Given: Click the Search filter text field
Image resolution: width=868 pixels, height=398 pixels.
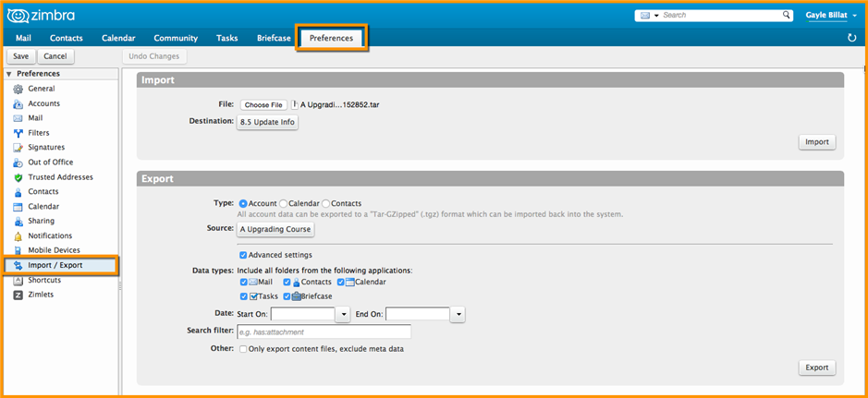Looking at the screenshot, I should tap(324, 332).
